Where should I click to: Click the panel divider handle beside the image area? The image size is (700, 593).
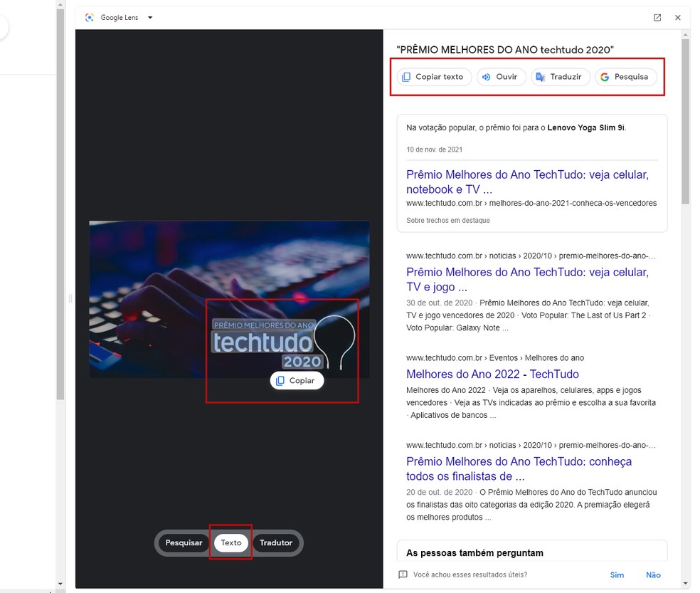pos(70,298)
